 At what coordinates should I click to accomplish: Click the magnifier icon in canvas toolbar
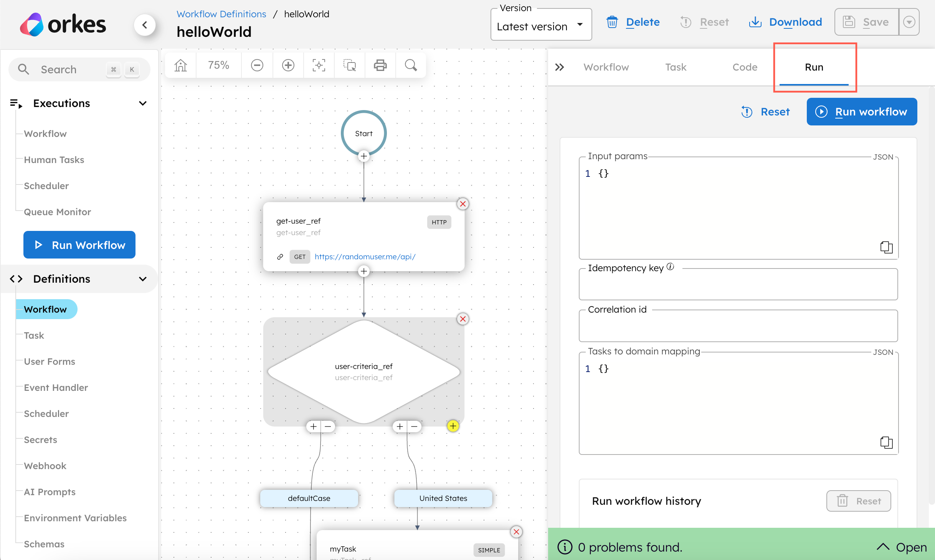(411, 65)
